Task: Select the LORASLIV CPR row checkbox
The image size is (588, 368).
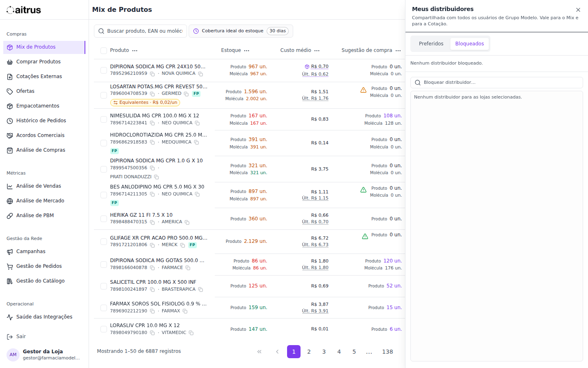Action: 104,329
